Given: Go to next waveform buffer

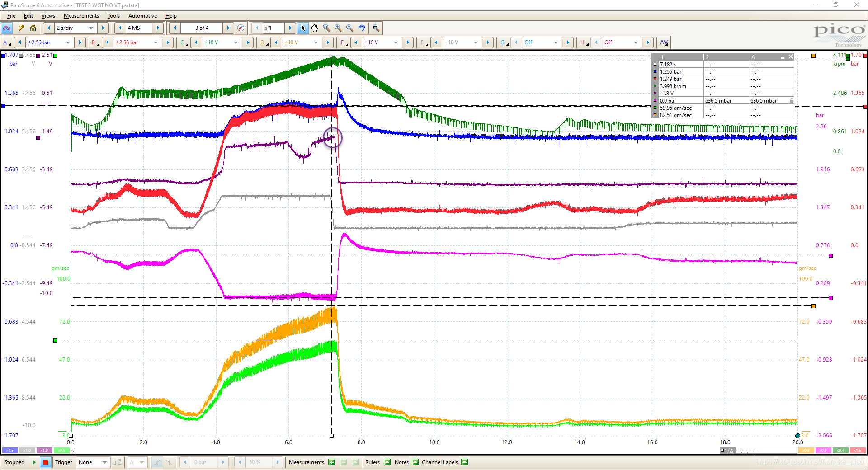Looking at the screenshot, I should coord(228,28).
